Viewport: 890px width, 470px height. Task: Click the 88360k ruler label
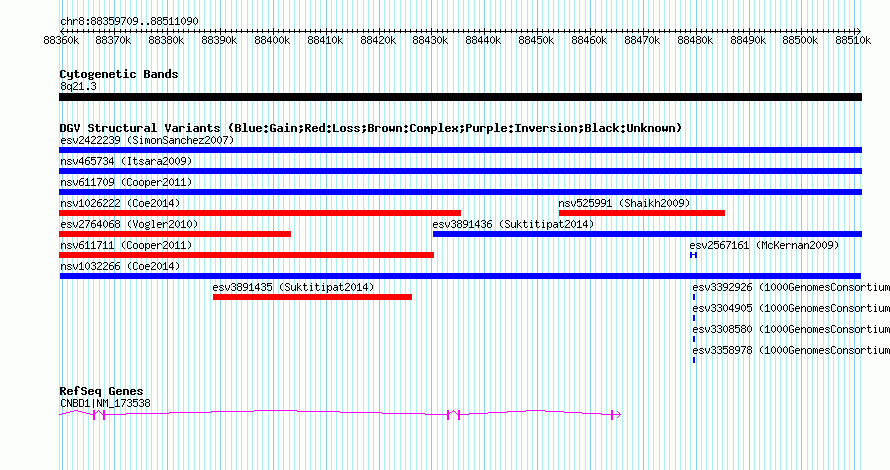point(61,40)
